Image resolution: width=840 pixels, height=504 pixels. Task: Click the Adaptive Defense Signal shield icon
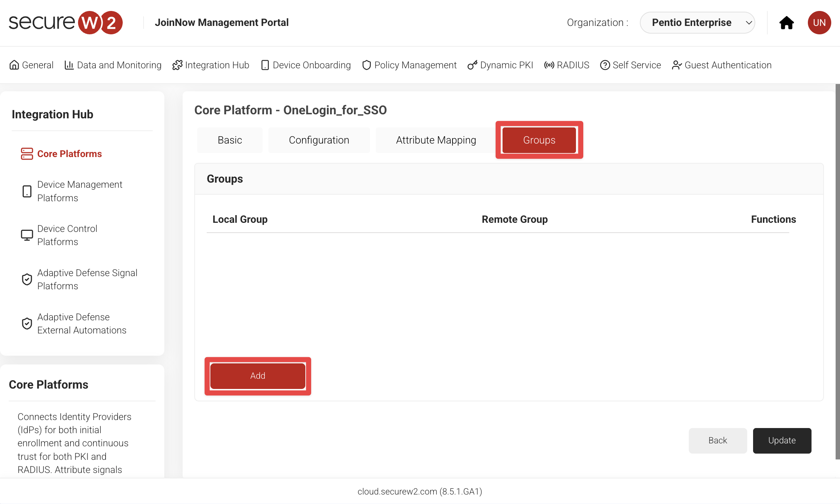click(x=27, y=279)
